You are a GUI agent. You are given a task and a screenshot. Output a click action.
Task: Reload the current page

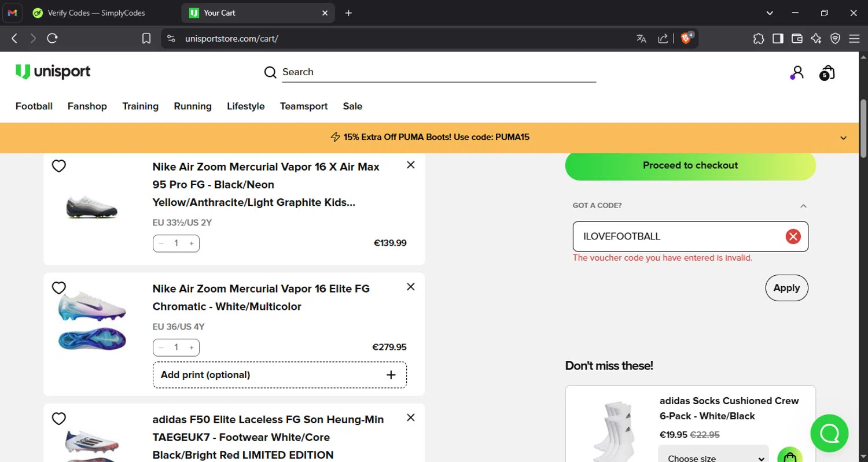tap(53, 38)
